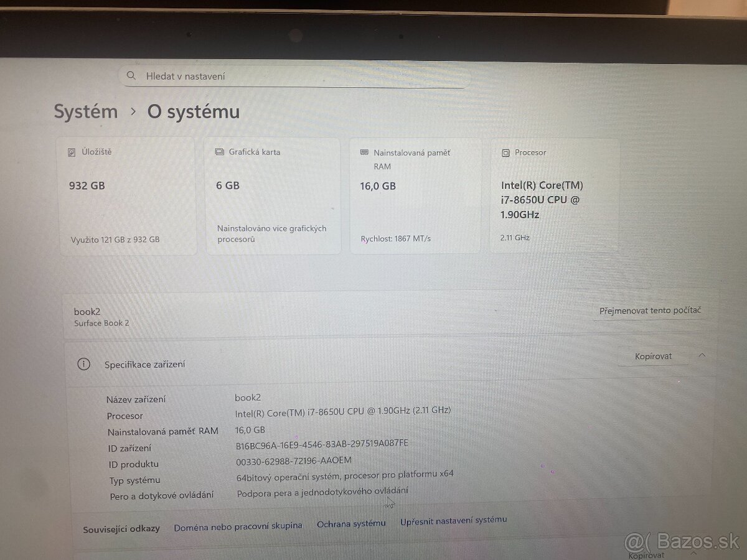Open the Ochrana systému link

[x=351, y=523]
